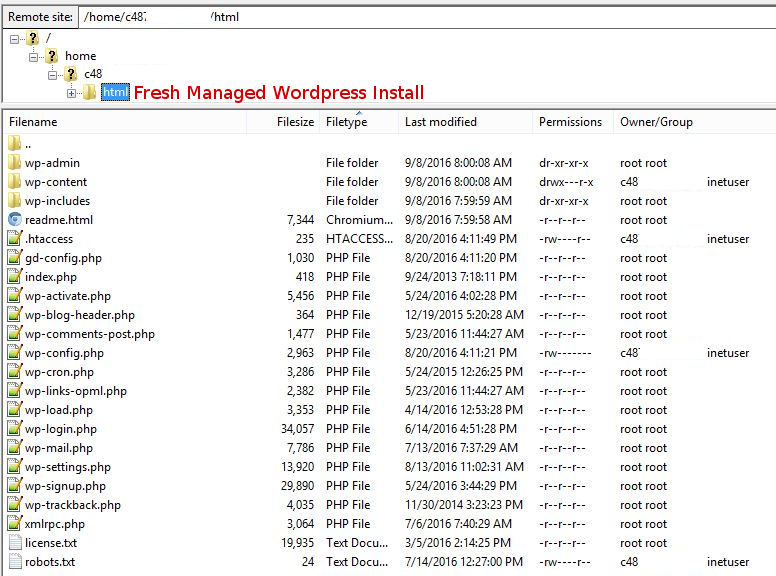Viewport: 776px width, 576px height.
Task: Click the license.txt document icon
Action: 15,542
